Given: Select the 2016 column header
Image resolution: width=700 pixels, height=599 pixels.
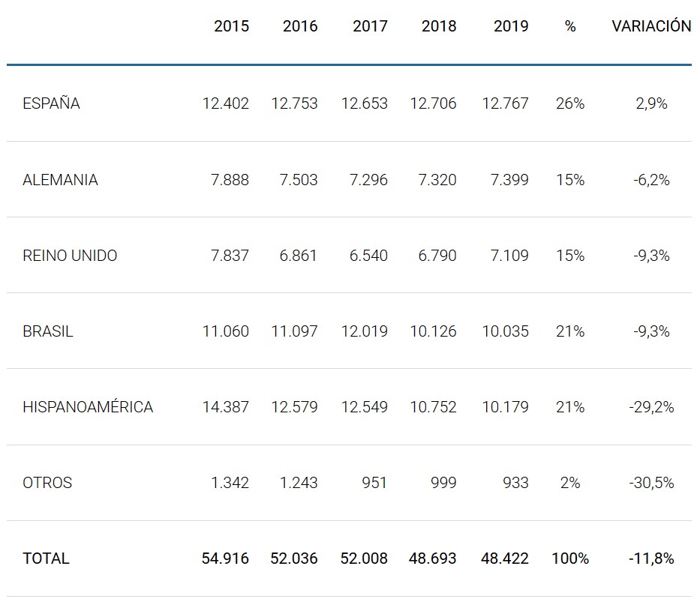Looking at the screenshot, I should click(300, 26).
